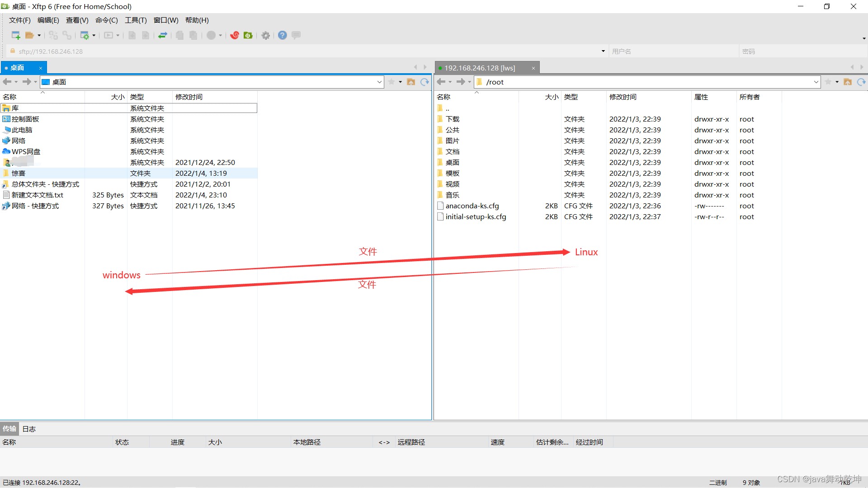Click the 用户名 input field

[674, 51]
